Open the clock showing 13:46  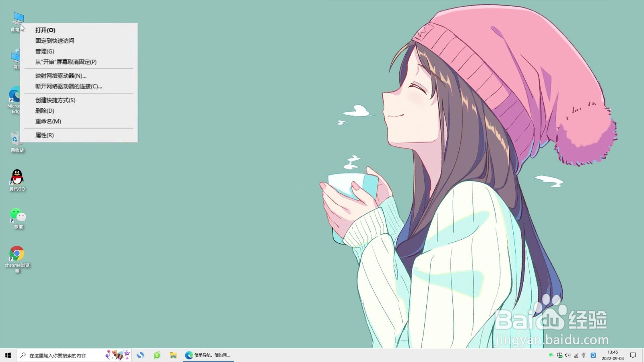click(x=613, y=355)
